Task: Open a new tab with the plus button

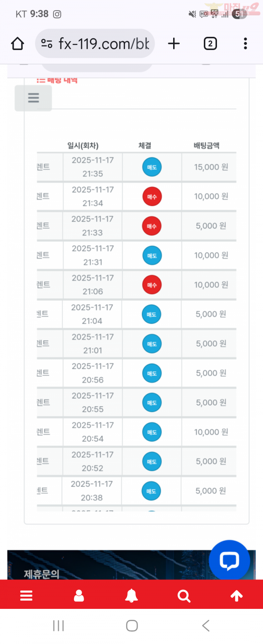Action: point(174,43)
